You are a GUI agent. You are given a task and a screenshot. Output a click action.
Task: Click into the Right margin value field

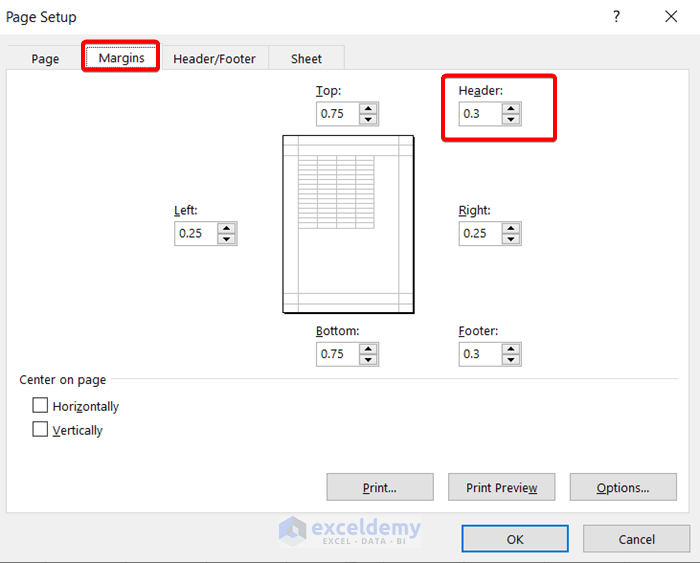point(480,234)
